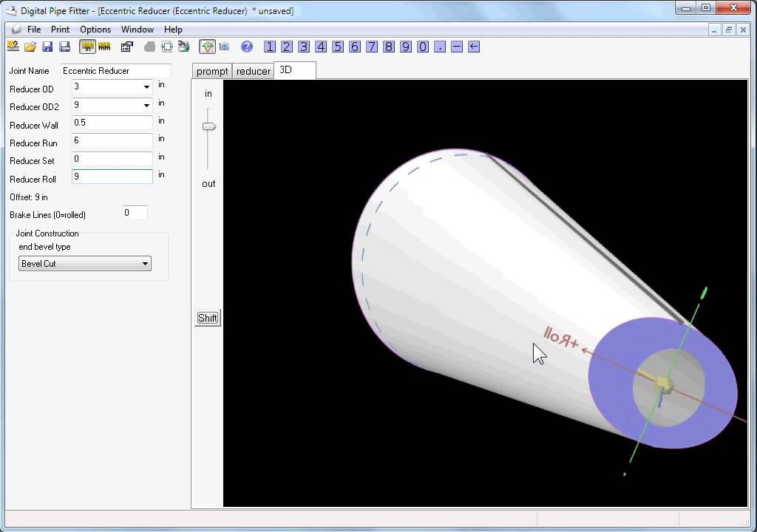Click the keypad digit 4 button
The height and width of the screenshot is (532, 757).
coord(321,47)
